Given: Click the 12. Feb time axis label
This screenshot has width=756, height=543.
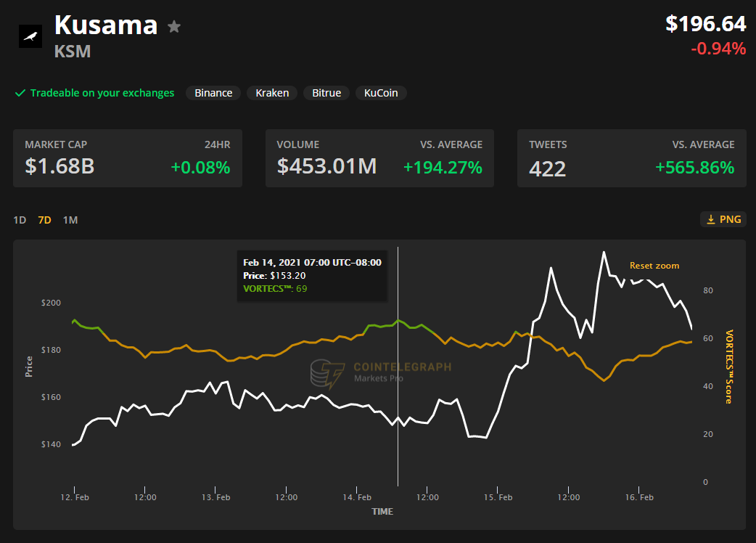Looking at the screenshot, I should coord(75,497).
